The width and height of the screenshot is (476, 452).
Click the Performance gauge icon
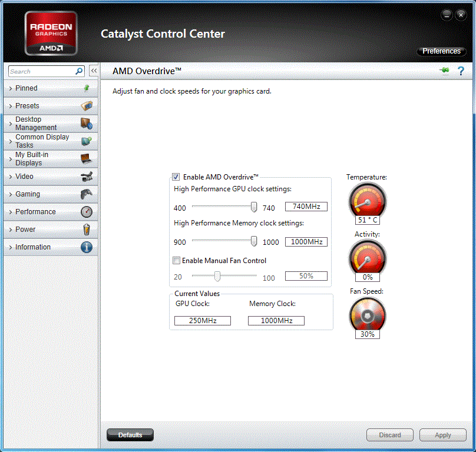[87, 212]
